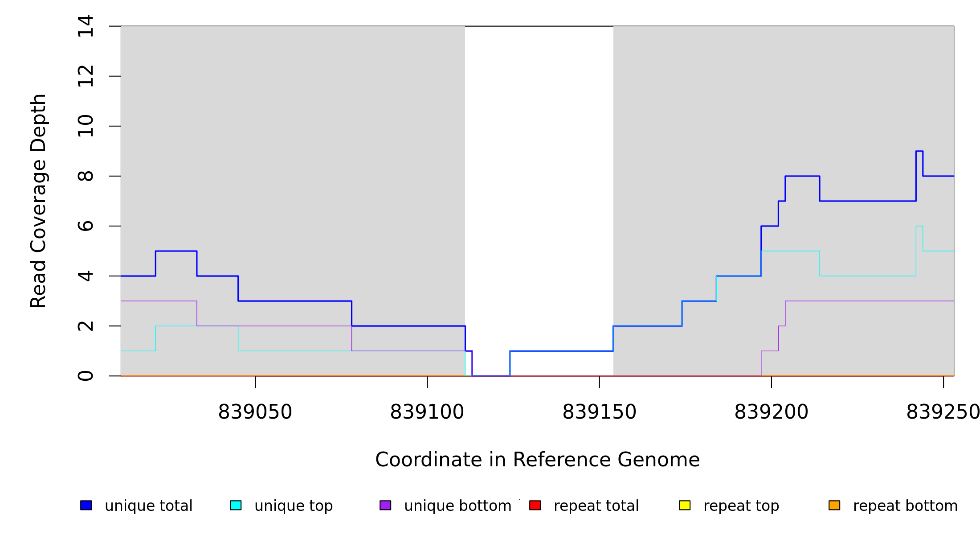Select the 839150 x-axis tick label
Screen dimensions: 980x535
[599, 412]
